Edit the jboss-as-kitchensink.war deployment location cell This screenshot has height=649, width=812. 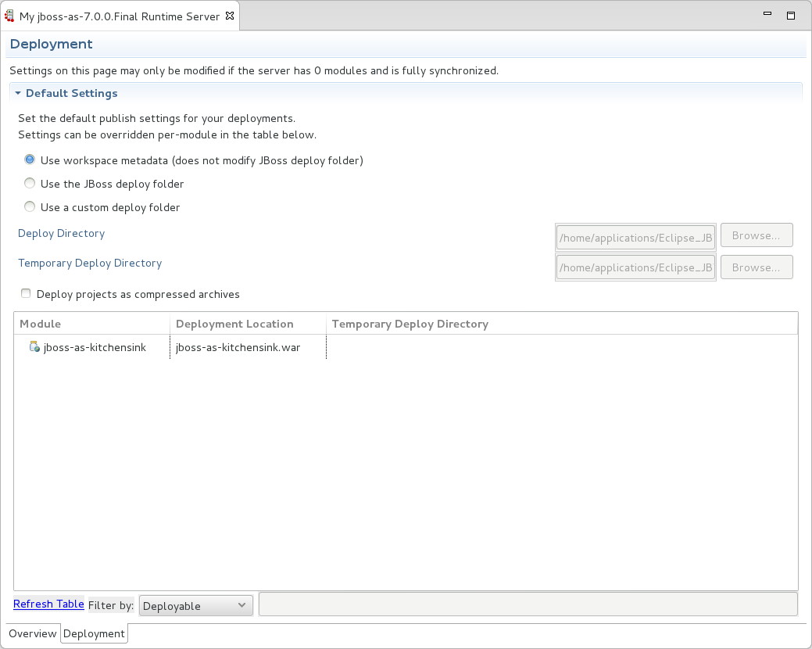237,347
